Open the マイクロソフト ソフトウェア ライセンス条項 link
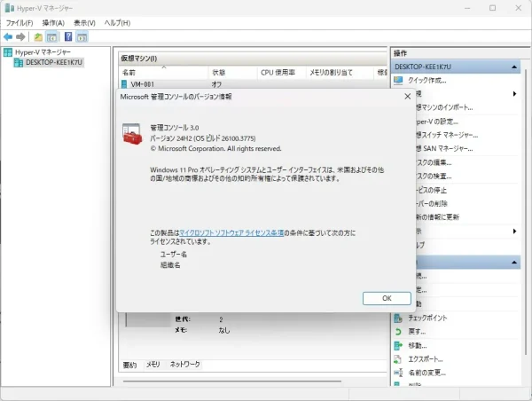Image resolution: width=532 pixels, height=401 pixels. coord(231,233)
